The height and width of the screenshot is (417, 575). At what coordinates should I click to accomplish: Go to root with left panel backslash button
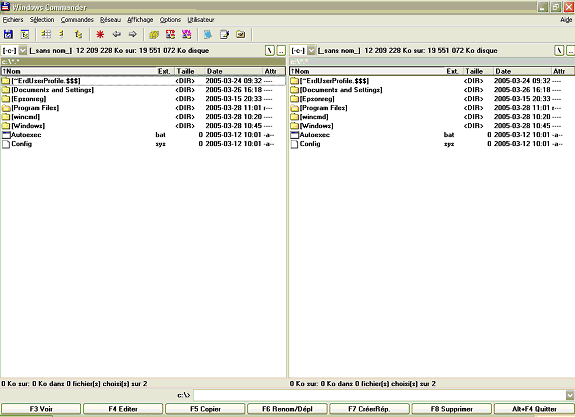point(270,50)
